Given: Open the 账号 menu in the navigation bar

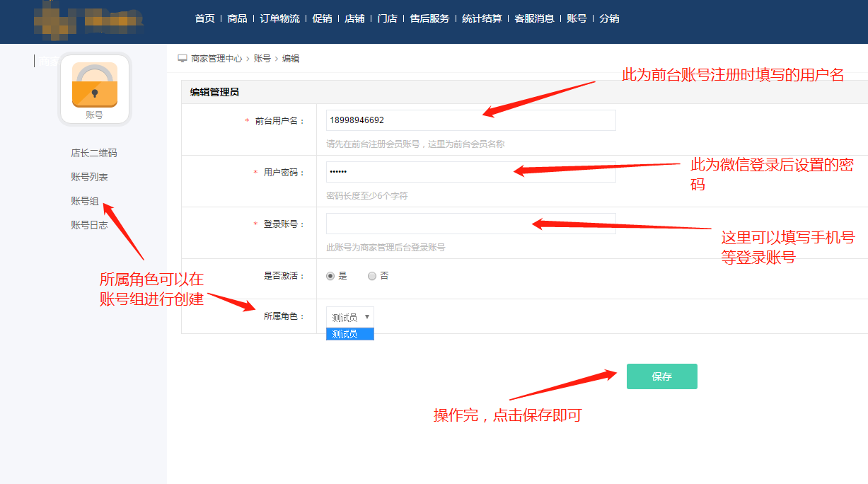Looking at the screenshot, I should coord(577,18).
